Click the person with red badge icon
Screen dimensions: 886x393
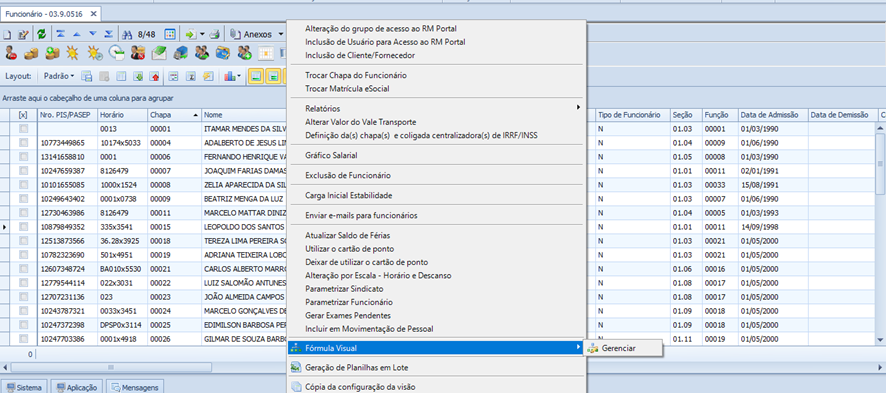11,53
